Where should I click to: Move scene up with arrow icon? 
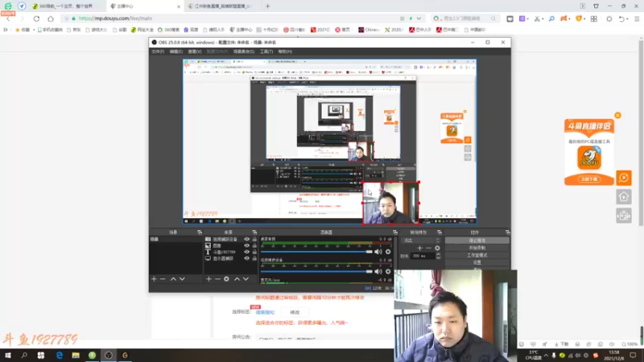coord(173,279)
